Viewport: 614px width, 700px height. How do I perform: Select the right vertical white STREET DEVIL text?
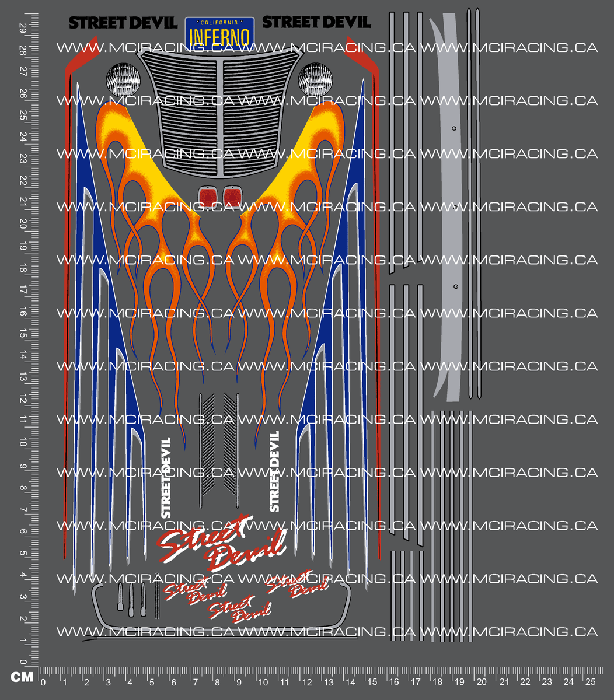coord(274,471)
